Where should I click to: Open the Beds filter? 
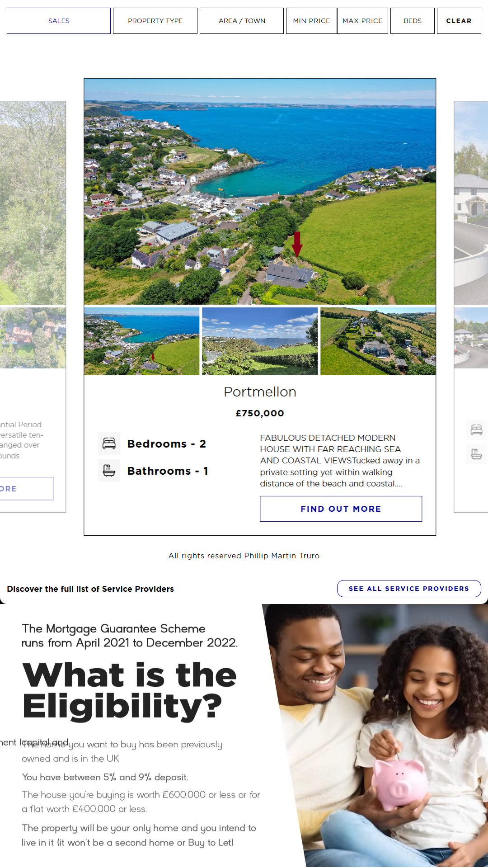click(413, 21)
